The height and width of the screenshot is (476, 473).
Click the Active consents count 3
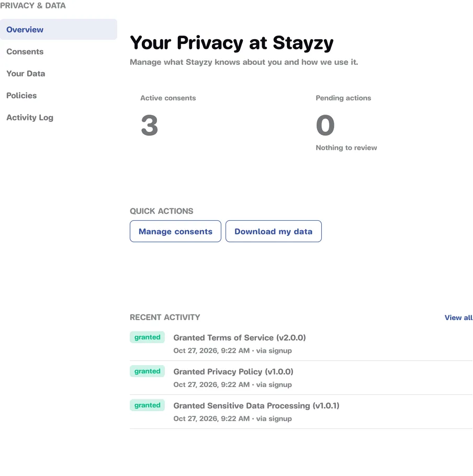[149, 125]
